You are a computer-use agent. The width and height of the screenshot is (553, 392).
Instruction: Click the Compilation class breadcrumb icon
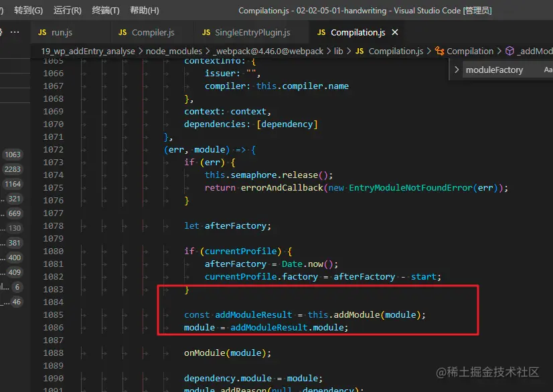point(439,52)
